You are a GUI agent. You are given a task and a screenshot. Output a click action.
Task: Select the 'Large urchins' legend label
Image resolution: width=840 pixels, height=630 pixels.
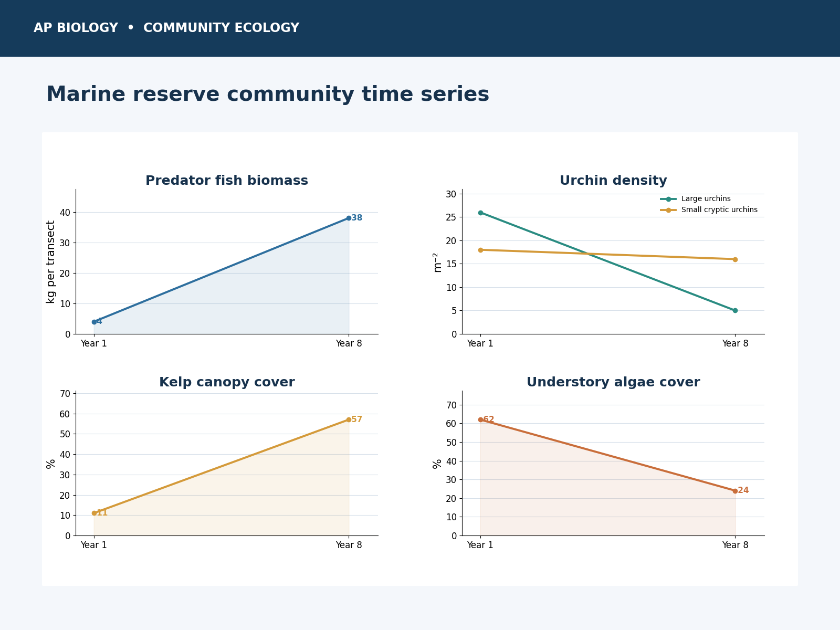706,199
